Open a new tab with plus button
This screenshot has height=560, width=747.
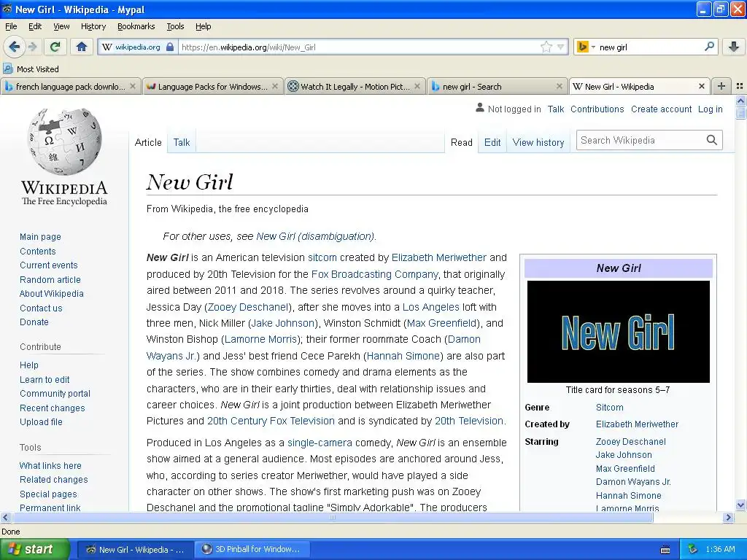pyautogui.click(x=721, y=86)
